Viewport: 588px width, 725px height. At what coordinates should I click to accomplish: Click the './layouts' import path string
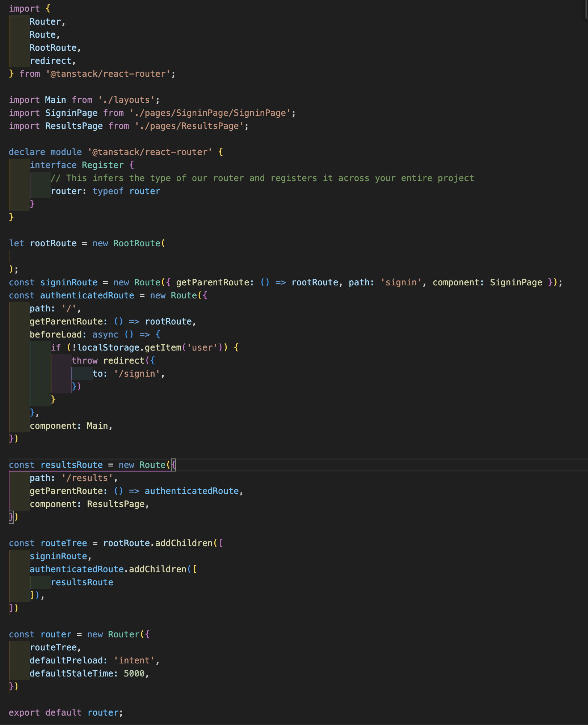(x=126, y=100)
